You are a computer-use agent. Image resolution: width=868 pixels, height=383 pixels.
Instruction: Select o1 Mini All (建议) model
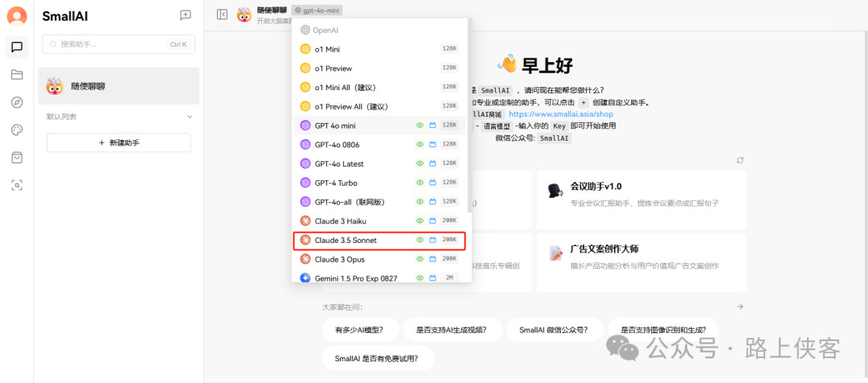379,87
